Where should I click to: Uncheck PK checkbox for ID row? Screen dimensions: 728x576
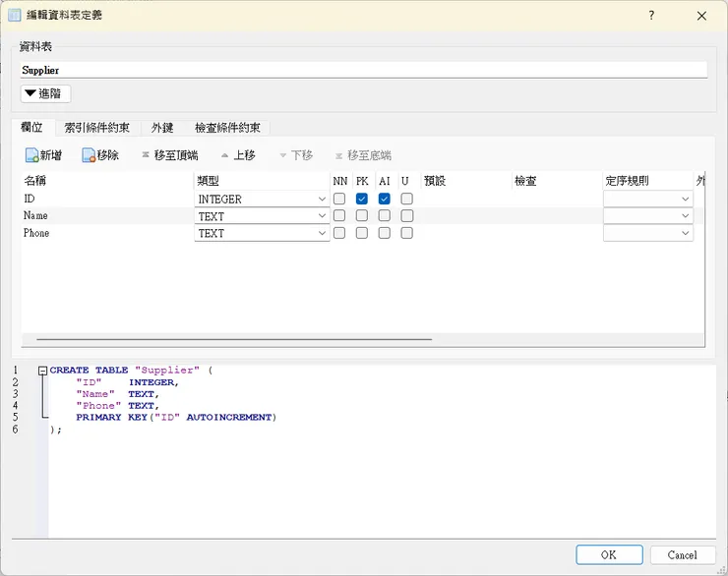362,199
